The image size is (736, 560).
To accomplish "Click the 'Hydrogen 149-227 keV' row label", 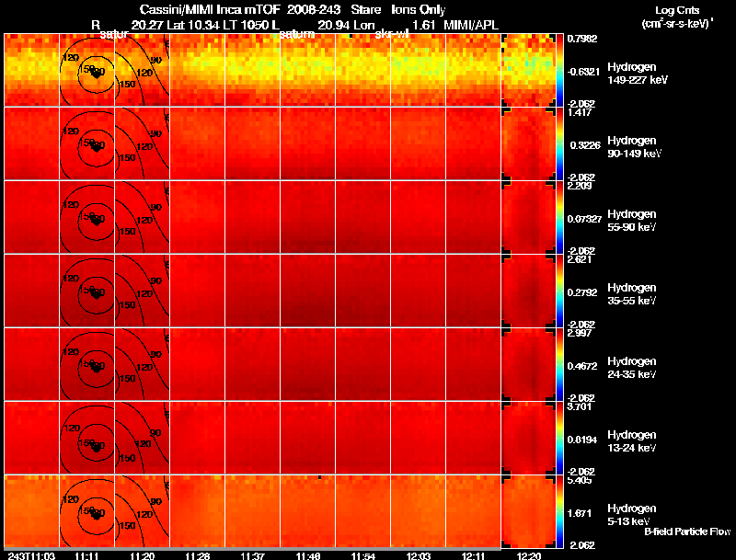I will (638, 74).
